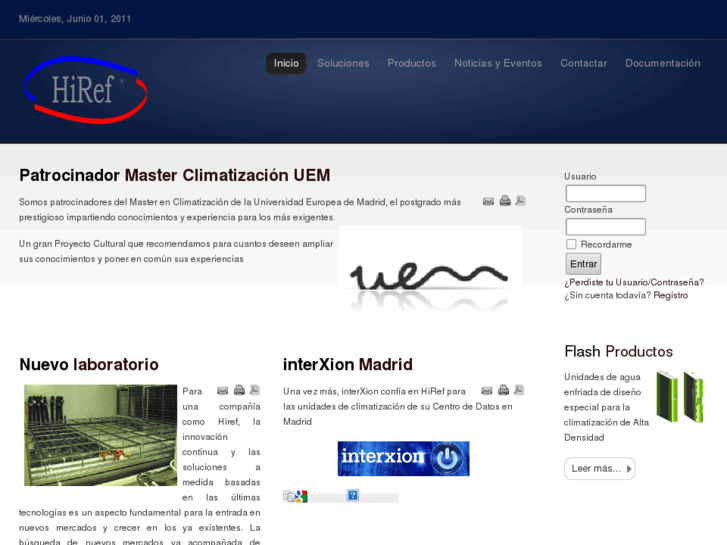The width and height of the screenshot is (727, 545).
Task: Click the Entrar login button
Action: (583, 264)
